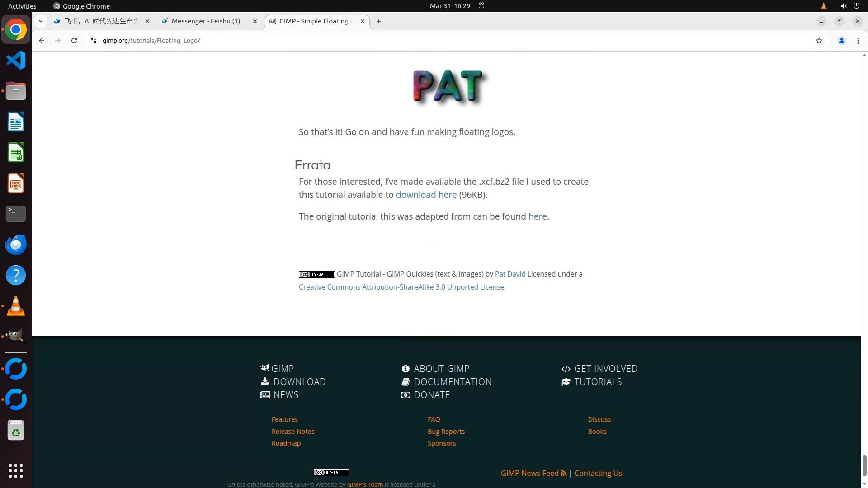Open Pat David author link
Image resolution: width=868 pixels, height=488 pixels.
510,274
